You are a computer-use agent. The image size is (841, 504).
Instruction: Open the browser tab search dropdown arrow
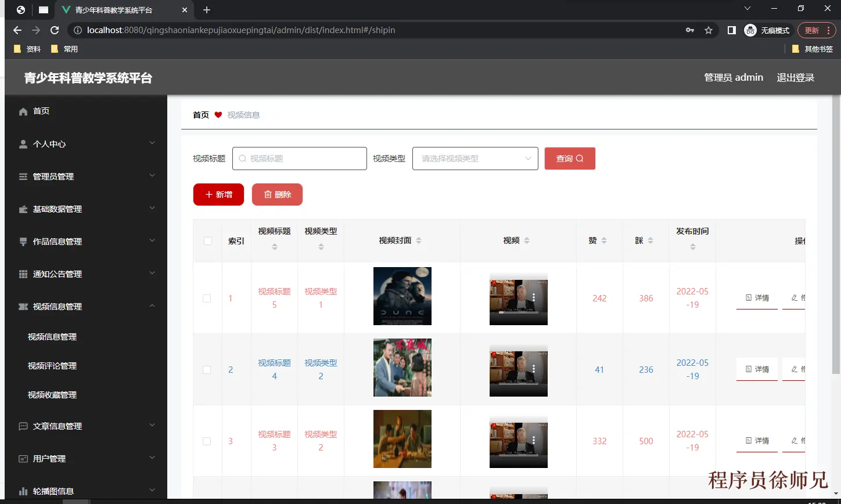click(747, 8)
